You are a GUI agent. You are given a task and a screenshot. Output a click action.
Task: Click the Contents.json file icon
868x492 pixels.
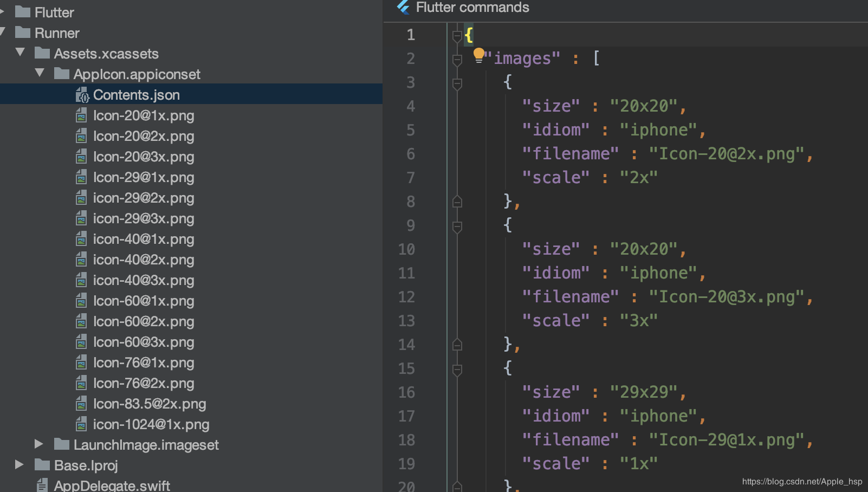82,95
